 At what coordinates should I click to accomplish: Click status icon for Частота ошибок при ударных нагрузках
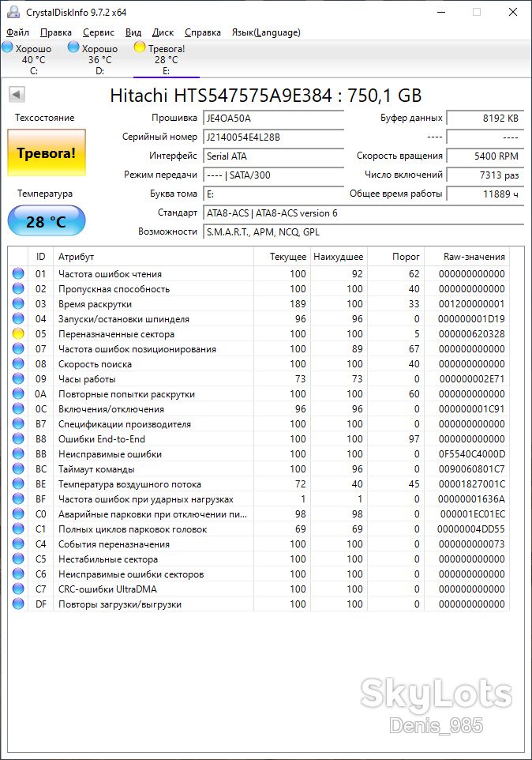point(18,499)
